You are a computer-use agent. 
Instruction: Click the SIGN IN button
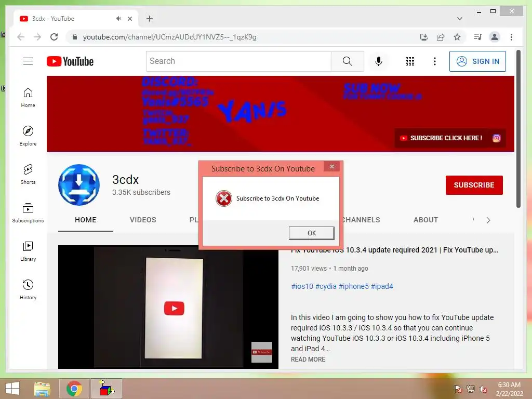point(477,61)
